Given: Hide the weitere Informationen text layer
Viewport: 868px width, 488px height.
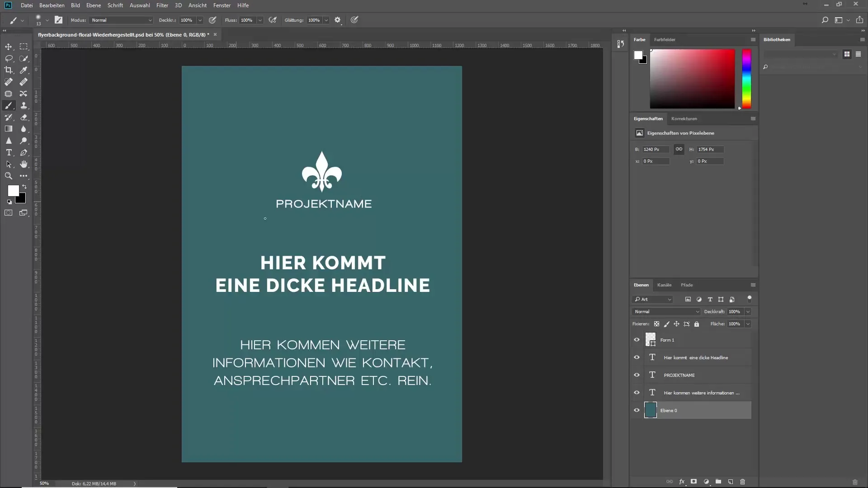Looking at the screenshot, I should tap(637, 393).
